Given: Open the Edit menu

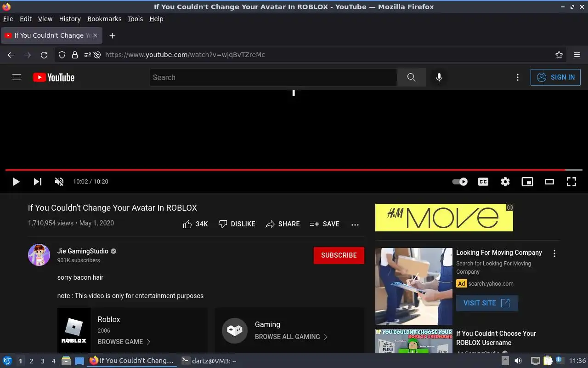Looking at the screenshot, I should coord(26,19).
